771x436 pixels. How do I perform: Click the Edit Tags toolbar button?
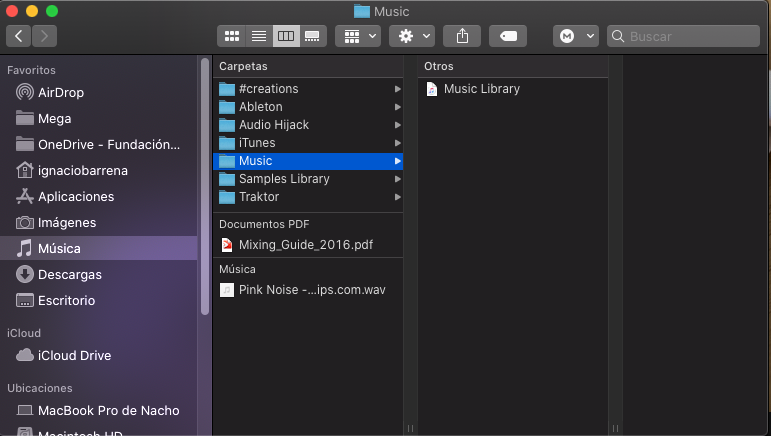click(x=508, y=36)
